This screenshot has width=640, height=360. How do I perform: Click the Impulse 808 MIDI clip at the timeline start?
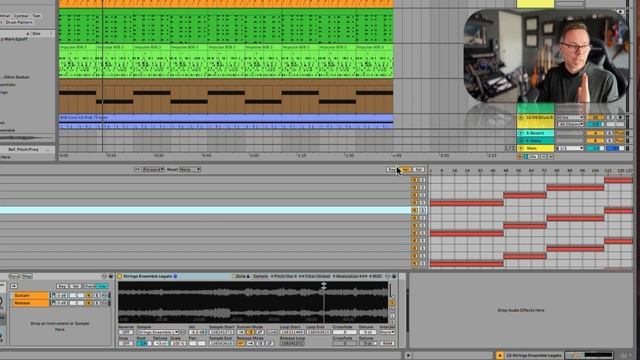tap(77, 60)
